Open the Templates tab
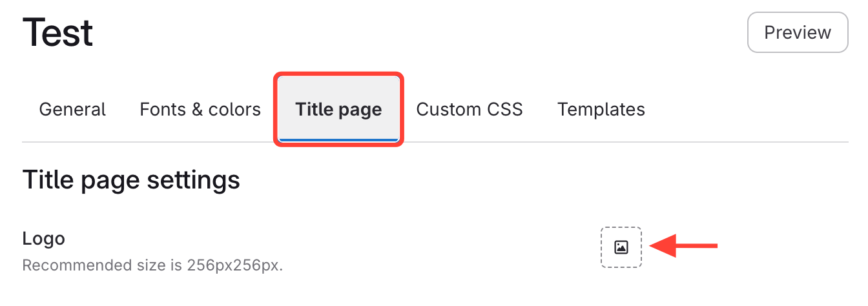This screenshot has height=306, width=868. pos(601,109)
